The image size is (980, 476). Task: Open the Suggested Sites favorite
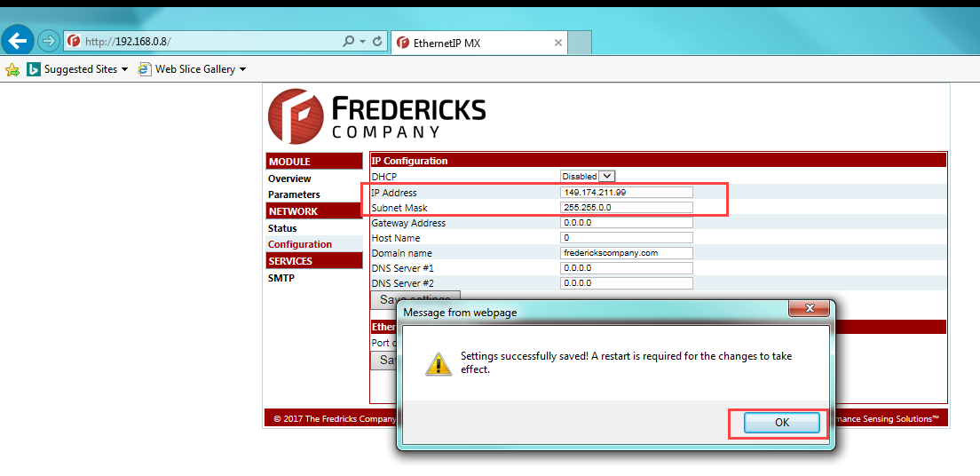tap(80, 69)
